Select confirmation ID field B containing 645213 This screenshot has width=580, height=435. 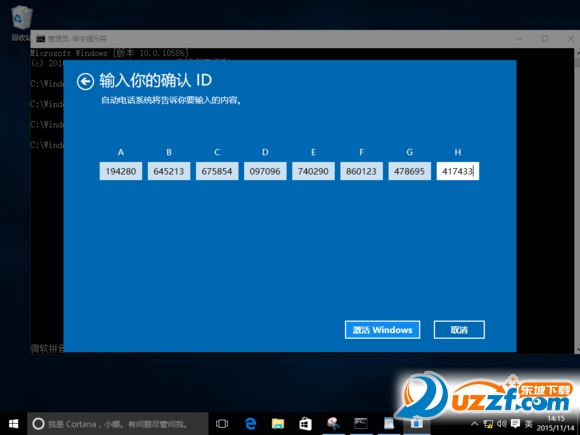169,171
